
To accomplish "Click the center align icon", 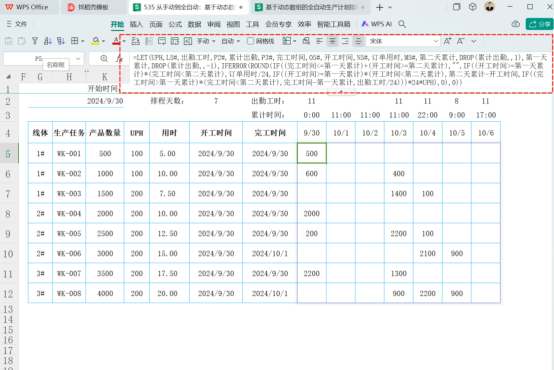I will tap(332, 41).
